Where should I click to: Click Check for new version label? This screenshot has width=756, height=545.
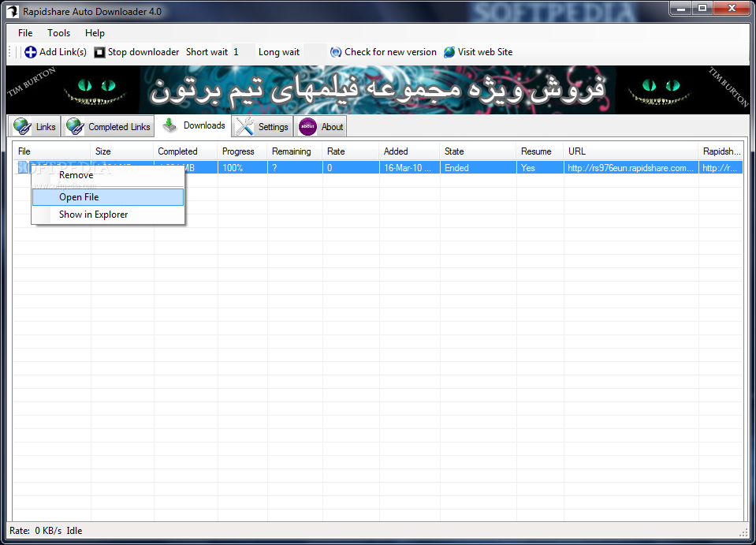390,52
